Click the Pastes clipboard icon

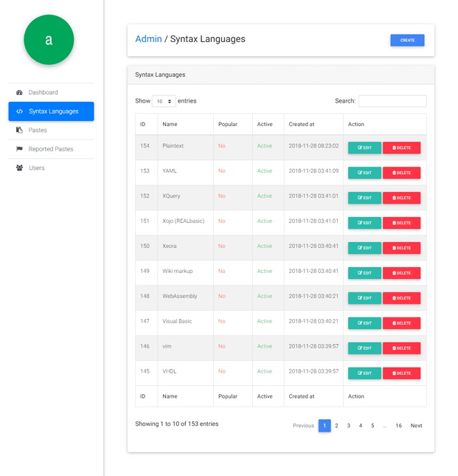[x=19, y=130]
